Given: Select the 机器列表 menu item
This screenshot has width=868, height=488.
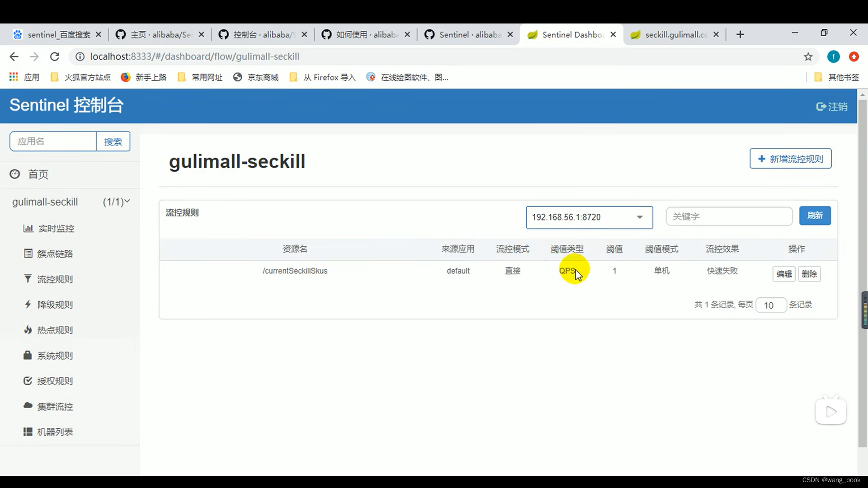Looking at the screenshot, I should tap(55, 432).
